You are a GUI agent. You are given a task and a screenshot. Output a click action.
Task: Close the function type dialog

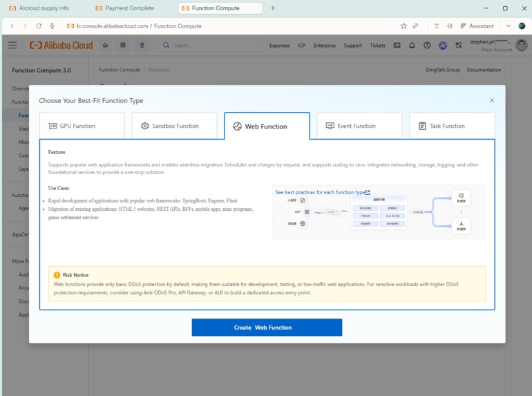coord(492,100)
